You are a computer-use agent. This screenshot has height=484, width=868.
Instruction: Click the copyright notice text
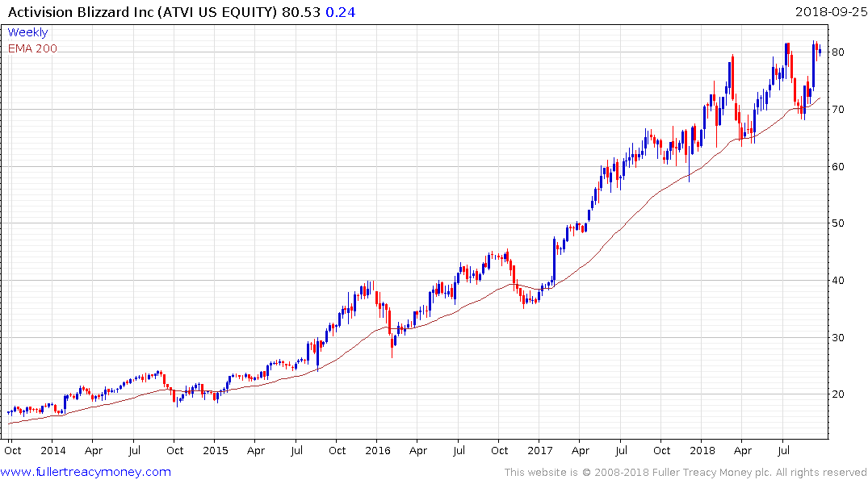(x=686, y=473)
